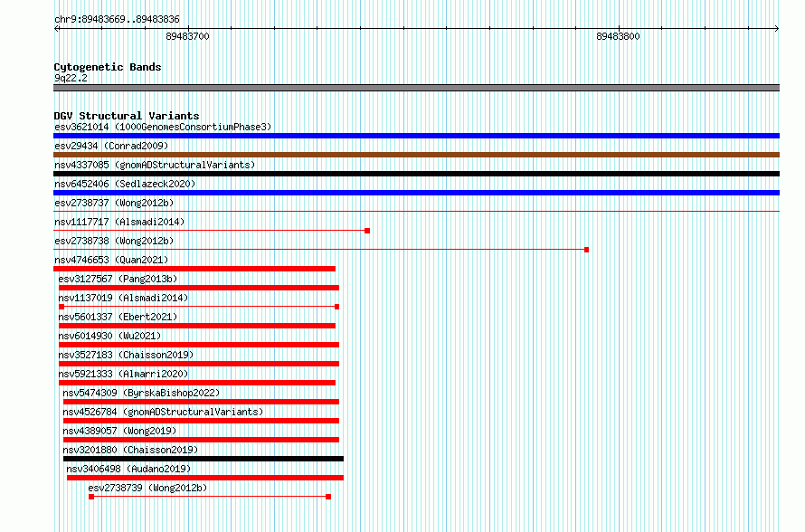
Task: Click the red bar for nsv4526784
Action: (x=201, y=421)
